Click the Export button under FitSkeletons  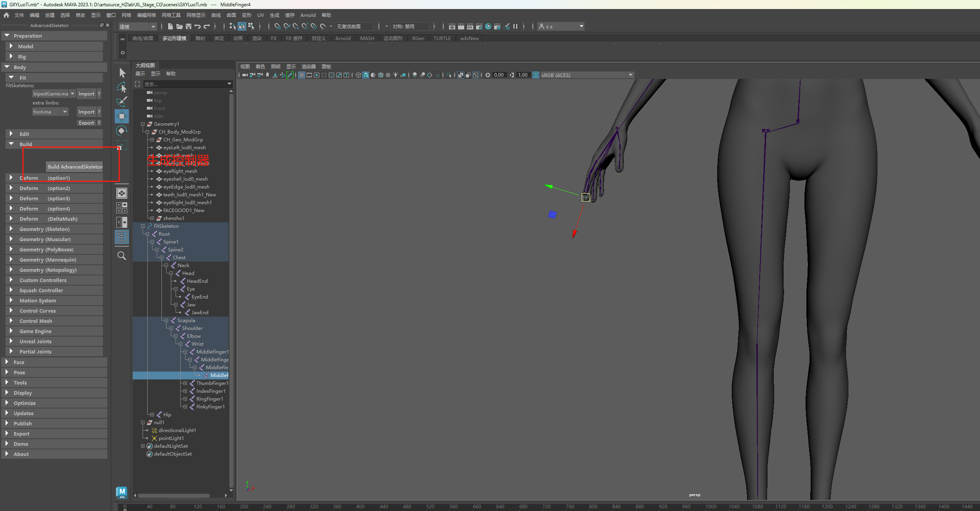(x=86, y=123)
